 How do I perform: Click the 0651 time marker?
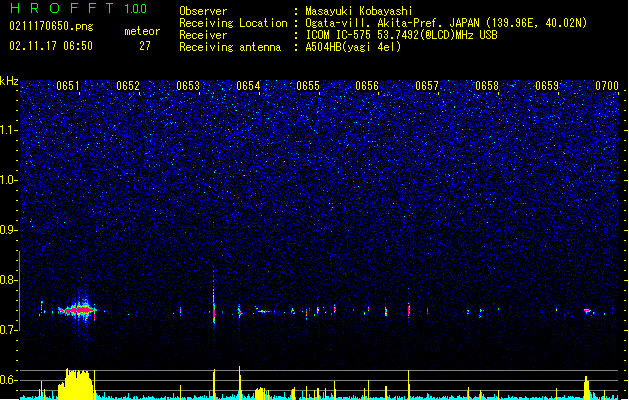click(x=68, y=86)
